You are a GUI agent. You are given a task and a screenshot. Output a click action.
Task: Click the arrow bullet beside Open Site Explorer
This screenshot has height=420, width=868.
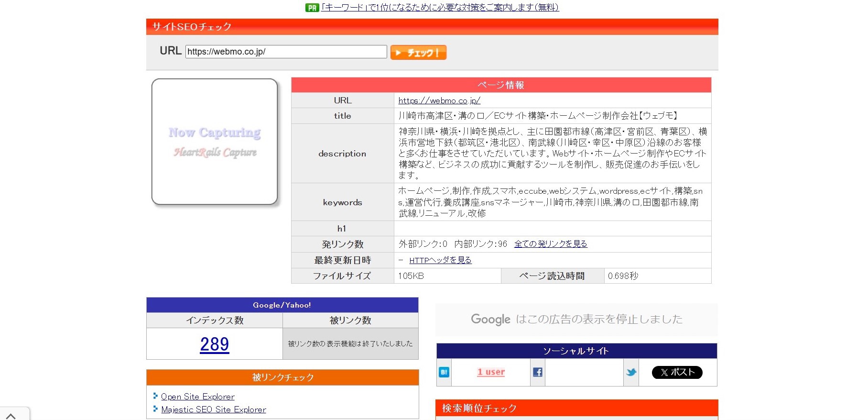(155, 396)
